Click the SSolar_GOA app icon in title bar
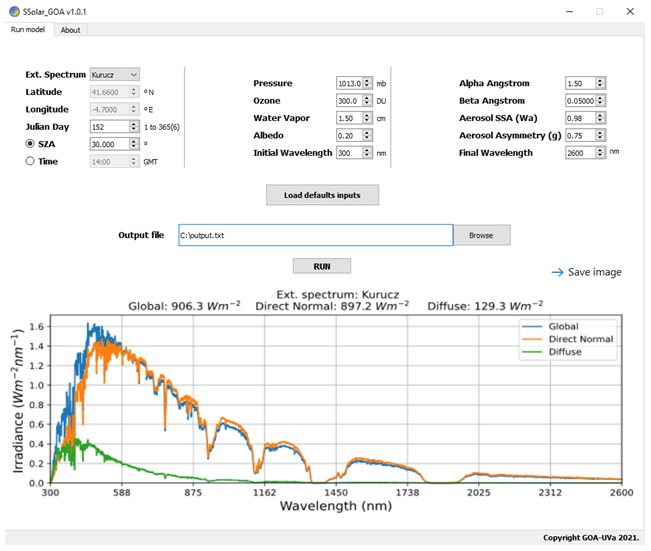651x551 pixels. click(x=12, y=11)
